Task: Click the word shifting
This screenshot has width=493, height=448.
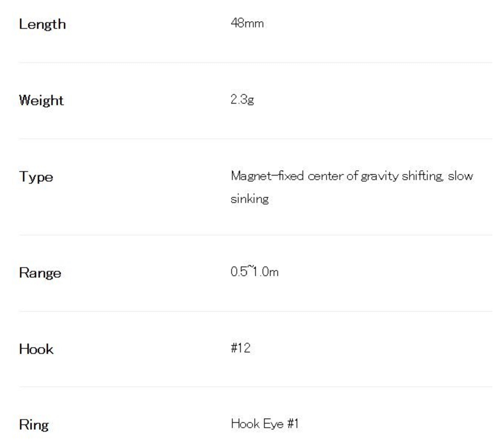Action: click(422, 176)
